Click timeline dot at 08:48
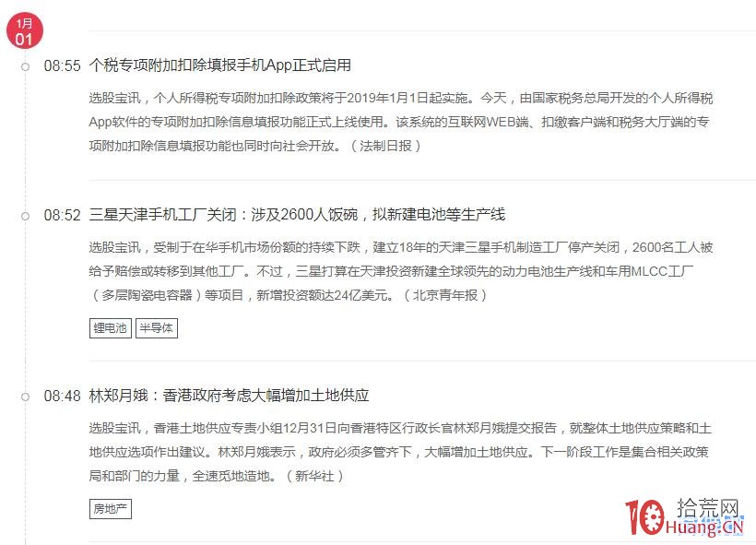The width and height of the screenshot is (756, 545). pyautogui.click(x=25, y=397)
